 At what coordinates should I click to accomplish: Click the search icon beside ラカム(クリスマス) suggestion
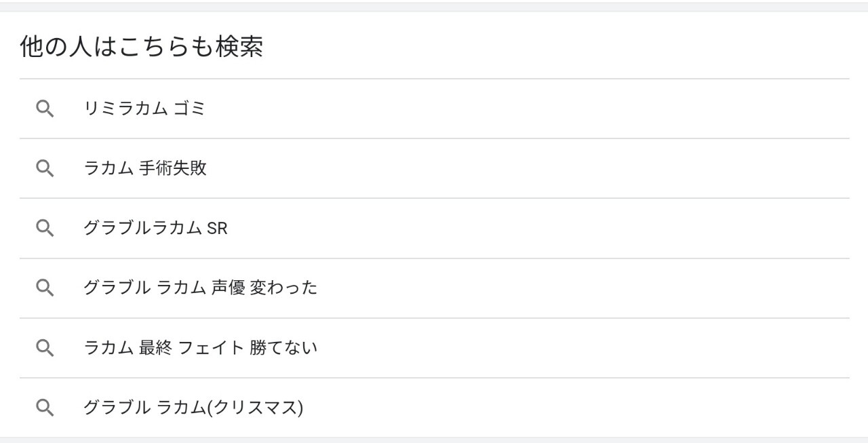(x=45, y=408)
